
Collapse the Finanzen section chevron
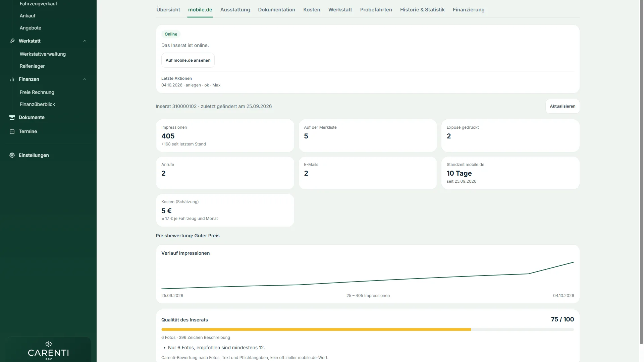85,79
